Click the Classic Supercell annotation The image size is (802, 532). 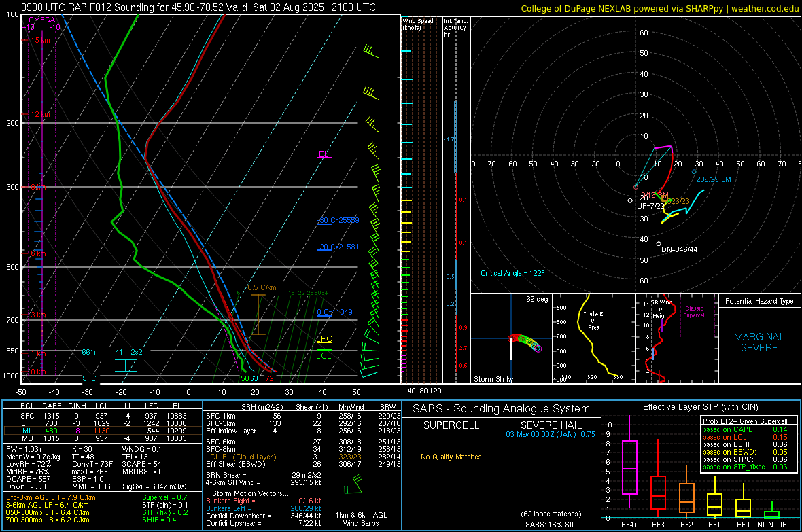click(694, 312)
